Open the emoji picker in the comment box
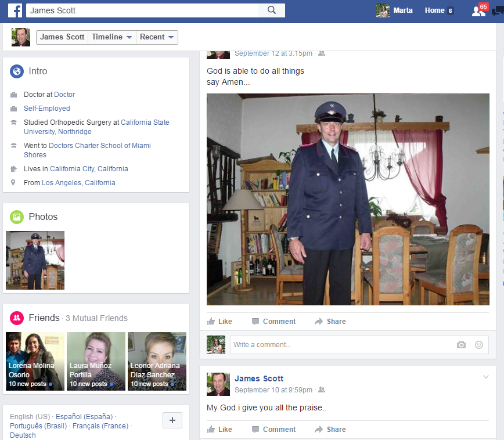The image size is (504, 440). click(x=479, y=345)
